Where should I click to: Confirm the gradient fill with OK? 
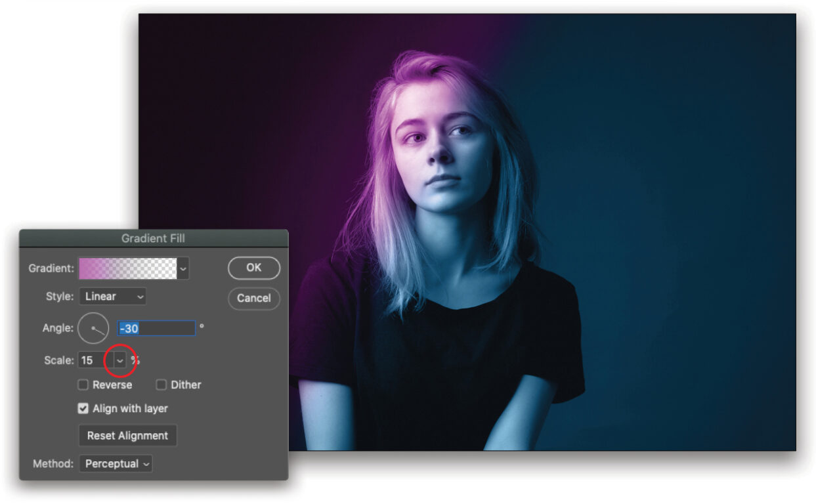pos(253,268)
